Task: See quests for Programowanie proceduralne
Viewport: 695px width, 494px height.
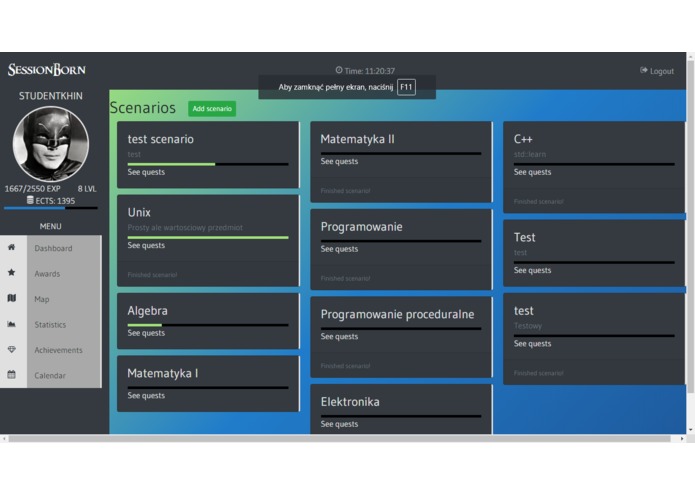Action: 340,337
